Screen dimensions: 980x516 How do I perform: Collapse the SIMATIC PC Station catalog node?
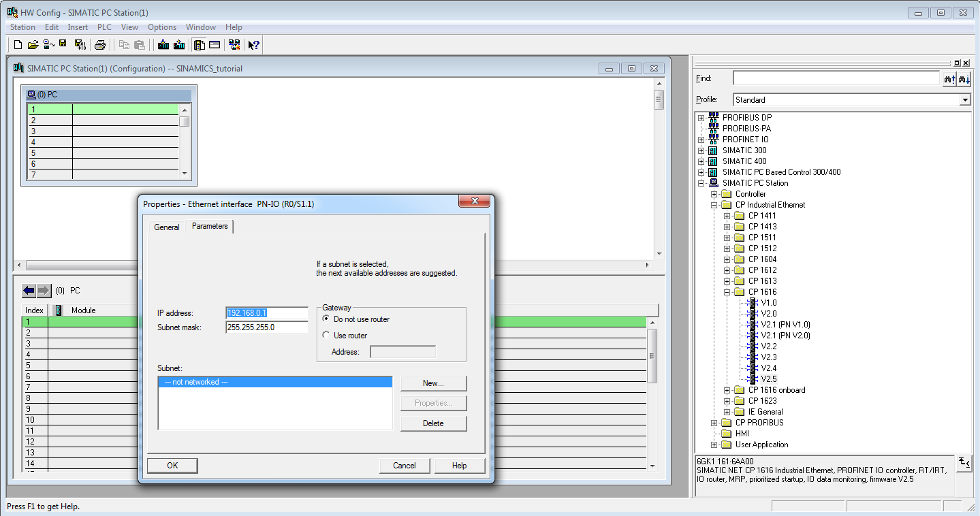(701, 183)
